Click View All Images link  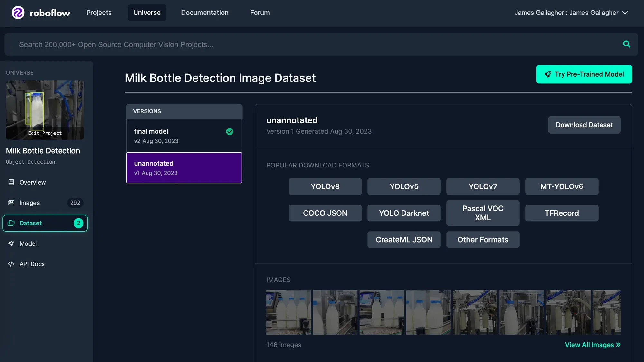(592, 345)
